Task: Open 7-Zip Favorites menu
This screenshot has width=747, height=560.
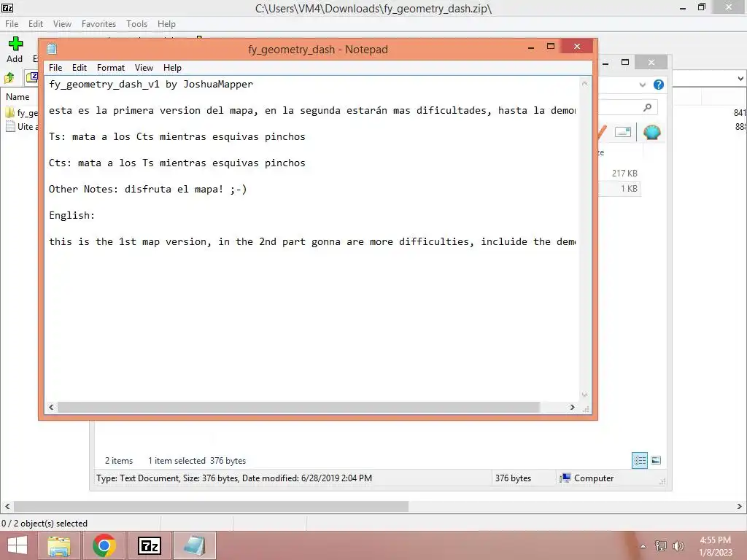Action: tap(98, 24)
